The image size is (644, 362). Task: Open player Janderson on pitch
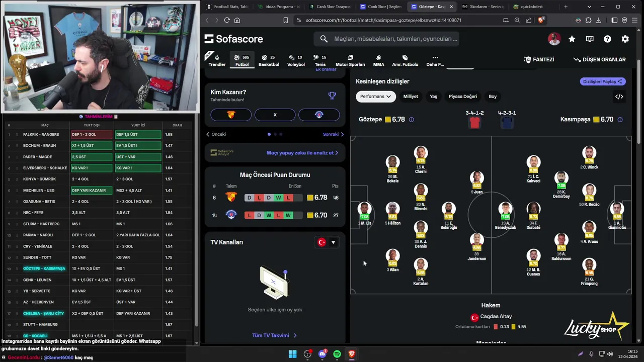coord(476,247)
